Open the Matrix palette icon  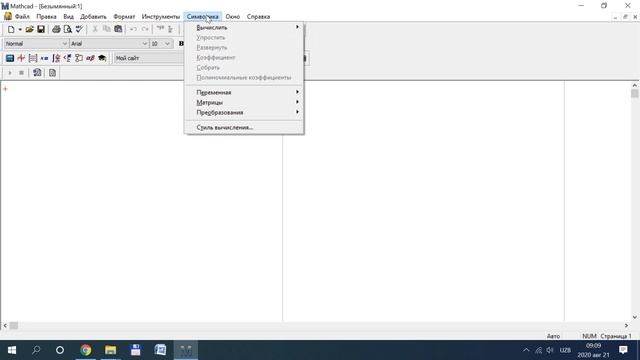click(33, 58)
